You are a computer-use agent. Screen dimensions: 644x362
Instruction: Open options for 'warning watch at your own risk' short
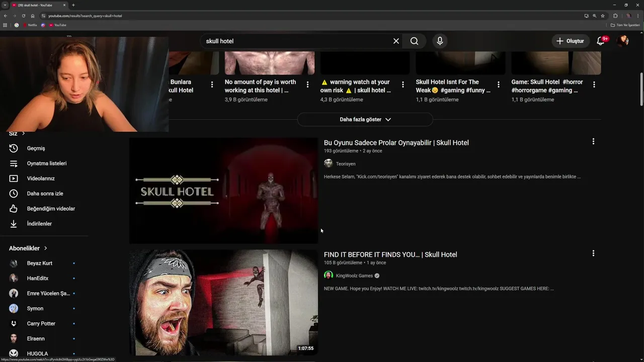pyautogui.click(x=403, y=84)
